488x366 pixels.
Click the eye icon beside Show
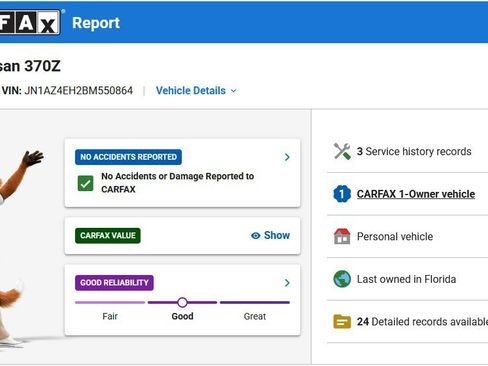click(255, 236)
